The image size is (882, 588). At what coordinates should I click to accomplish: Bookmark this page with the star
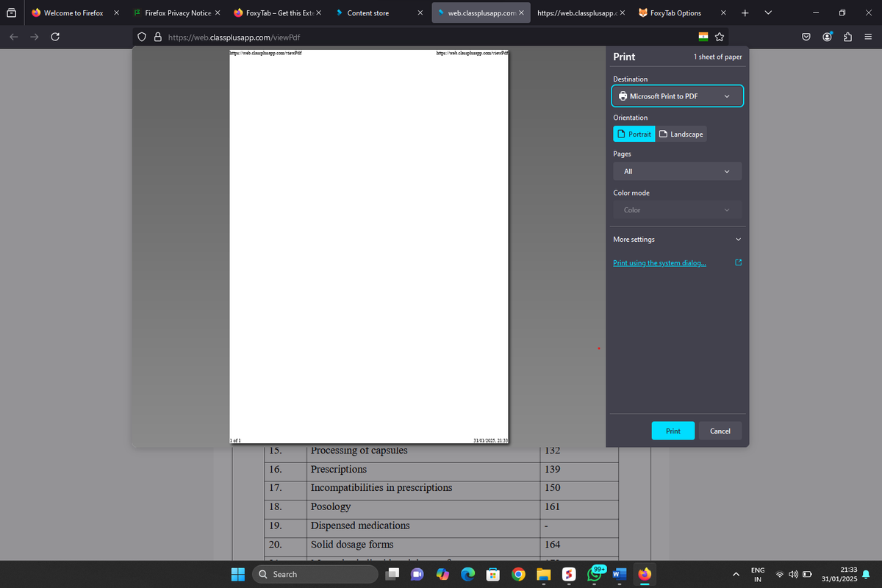click(x=719, y=37)
